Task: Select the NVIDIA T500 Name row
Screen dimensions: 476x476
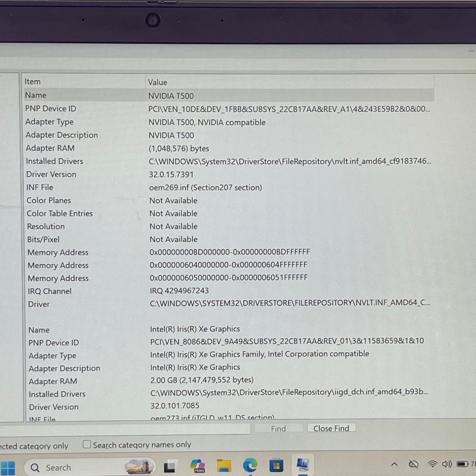Action: [229, 95]
